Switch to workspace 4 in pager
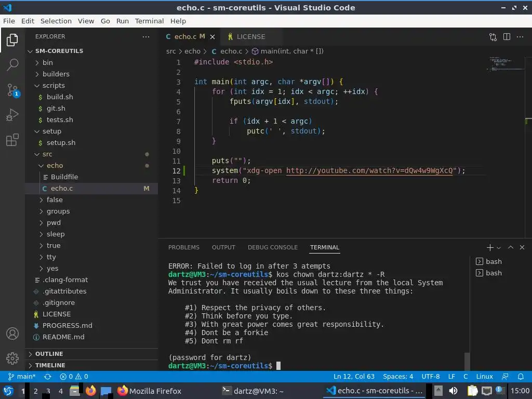 (x=61, y=391)
